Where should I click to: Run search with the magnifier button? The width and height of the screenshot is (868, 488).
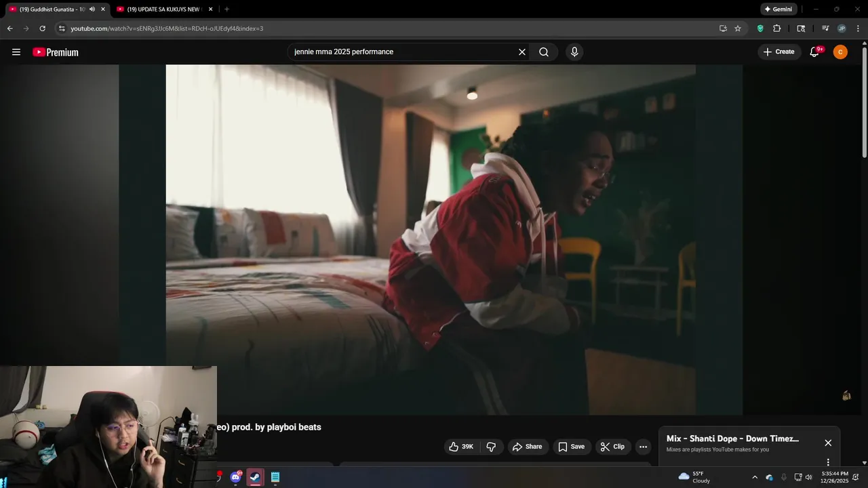(544, 52)
